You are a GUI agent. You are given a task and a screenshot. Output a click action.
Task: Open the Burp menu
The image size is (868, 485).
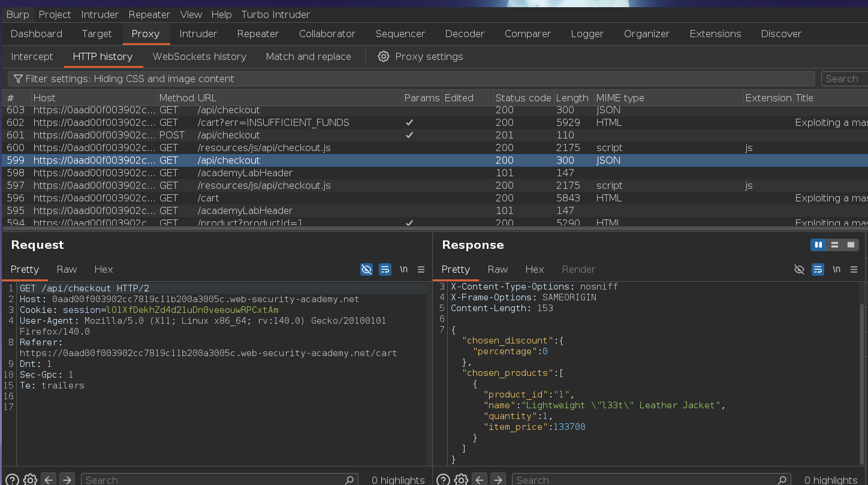click(17, 14)
